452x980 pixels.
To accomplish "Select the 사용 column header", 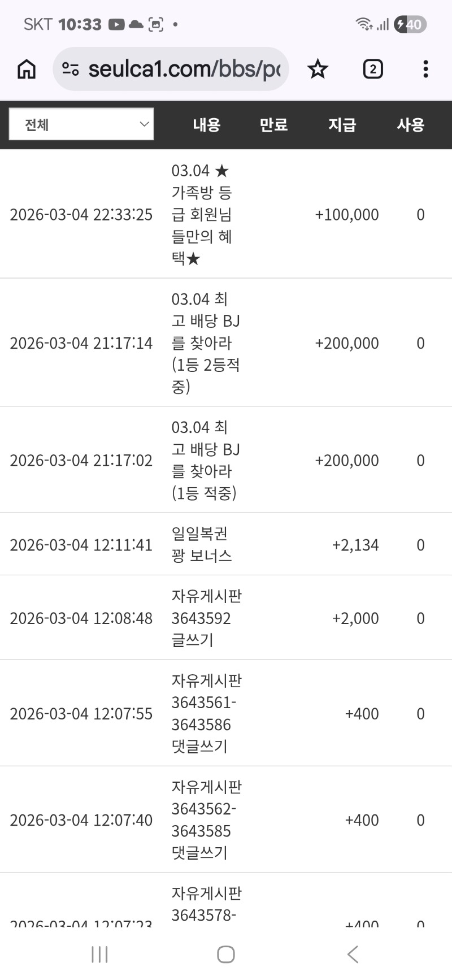I will 411,125.
